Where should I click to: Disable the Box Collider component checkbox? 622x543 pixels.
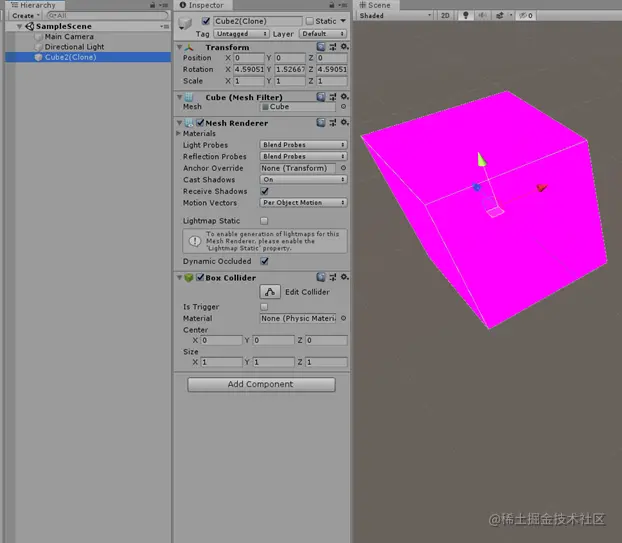click(x=200, y=277)
